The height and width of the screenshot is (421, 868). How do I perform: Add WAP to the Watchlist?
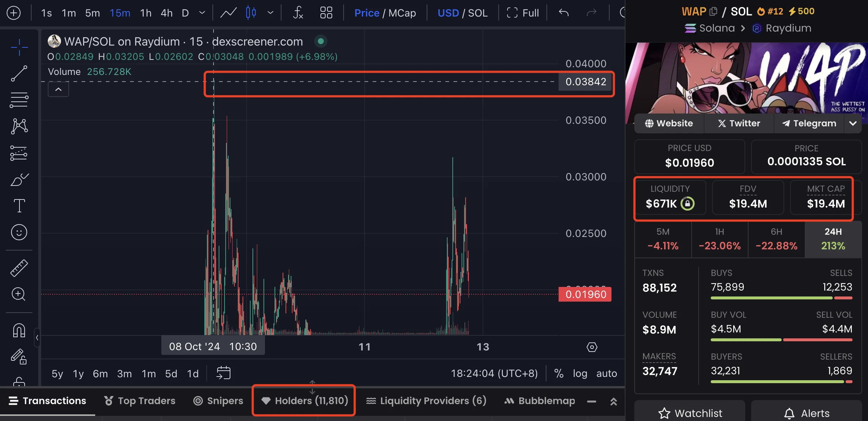click(x=689, y=412)
